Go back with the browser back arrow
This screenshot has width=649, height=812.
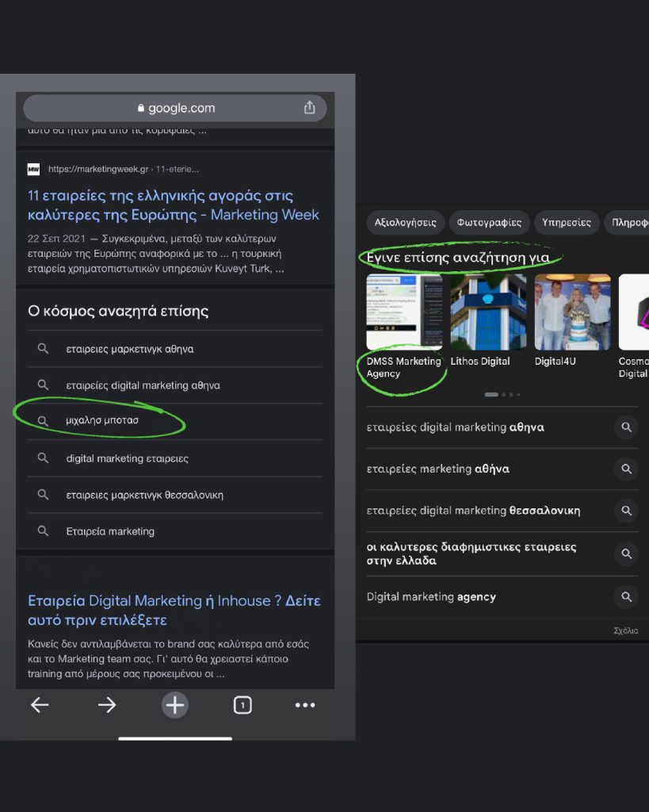click(40, 705)
